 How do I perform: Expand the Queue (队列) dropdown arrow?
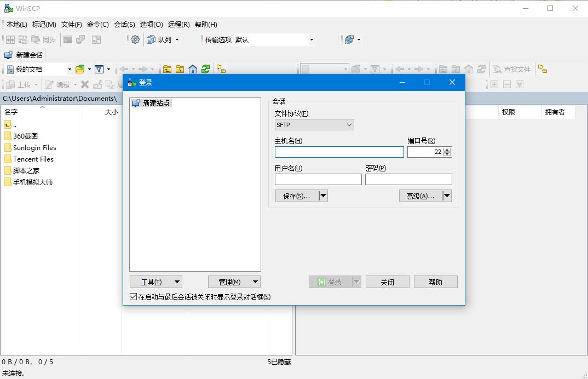tap(177, 39)
